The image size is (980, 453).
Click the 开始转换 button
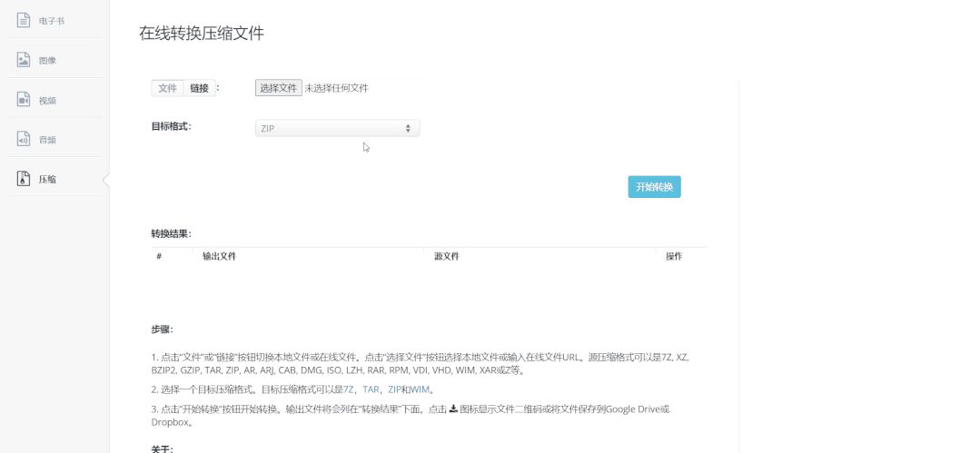point(654,187)
